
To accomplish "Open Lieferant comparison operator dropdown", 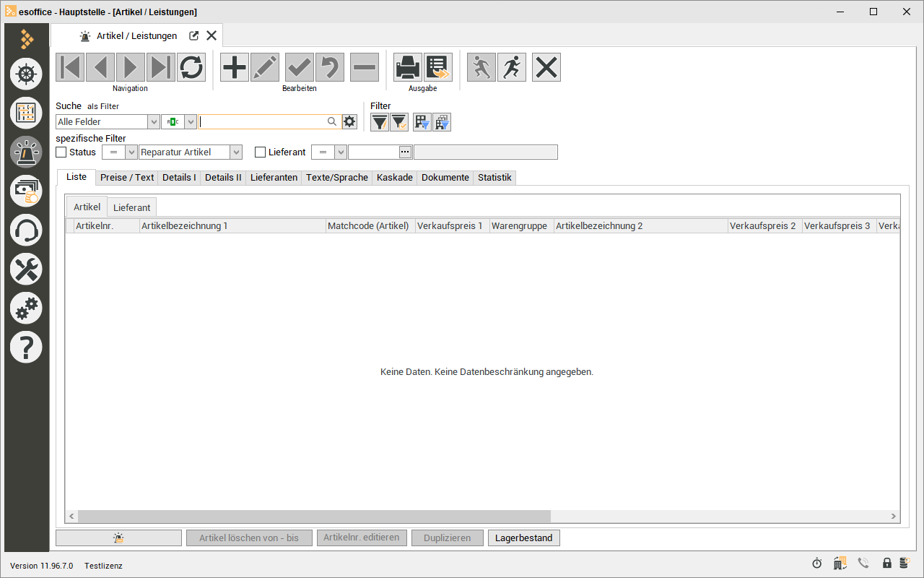I will [341, 152].
